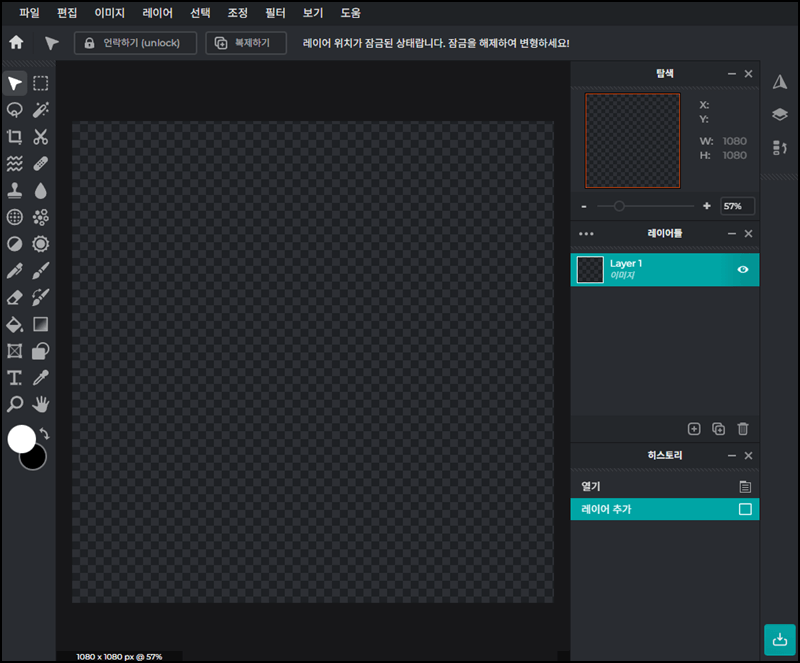Click the 복제하기 duplicate button
800x663 pixels.
point(246,43)
